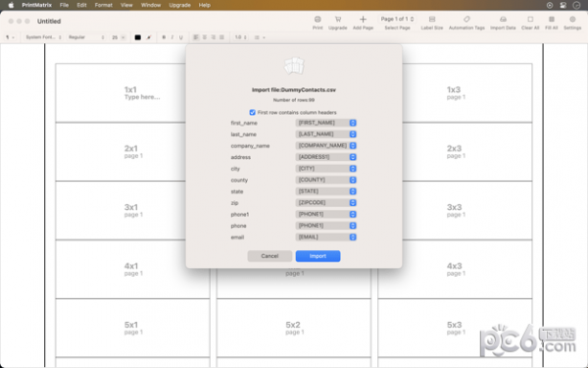Open the Edit menu

(x=81, y=5)
